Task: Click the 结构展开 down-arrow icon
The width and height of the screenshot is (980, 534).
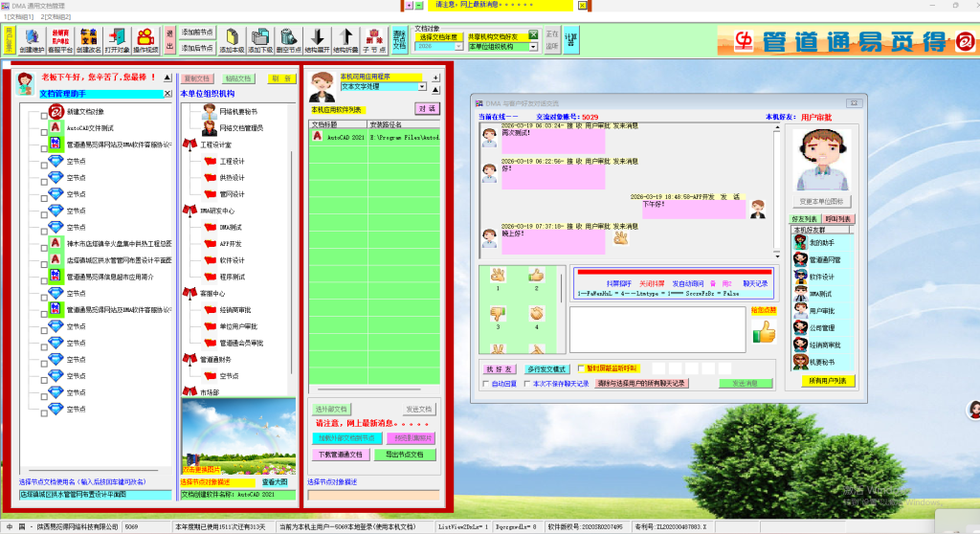Action: (318, 40)
